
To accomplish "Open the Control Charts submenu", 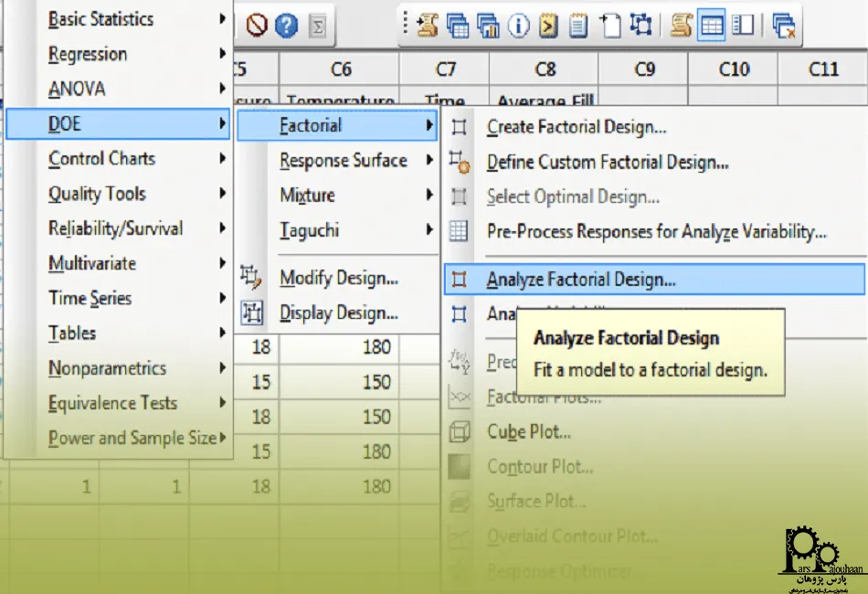I will click(119, 158).
